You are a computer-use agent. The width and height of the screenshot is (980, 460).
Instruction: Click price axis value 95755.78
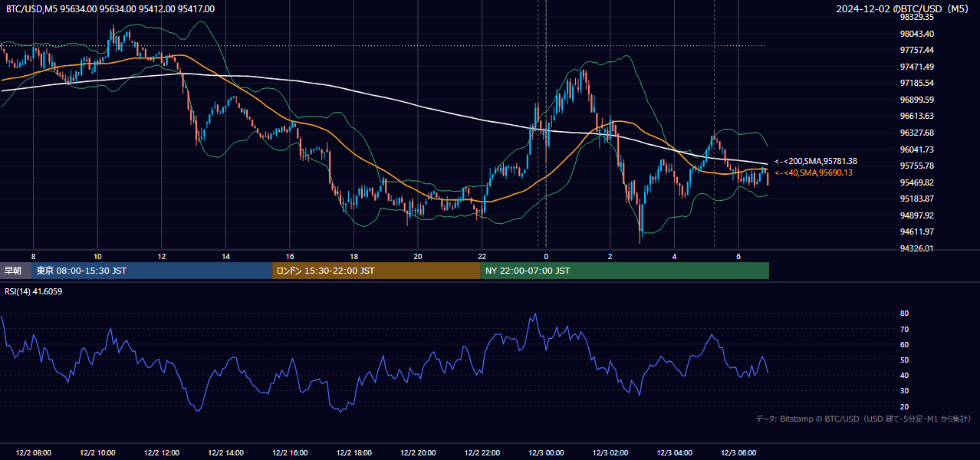click(x=917, y=166)
